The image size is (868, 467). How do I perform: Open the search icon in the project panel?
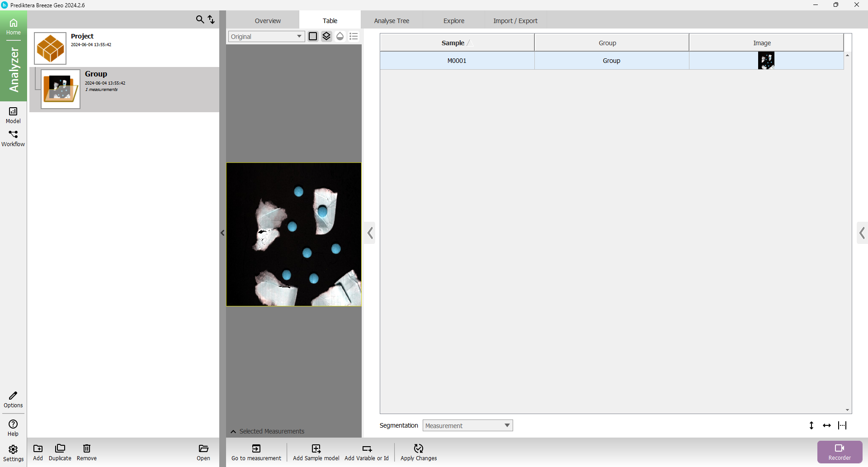coord(199,19)
